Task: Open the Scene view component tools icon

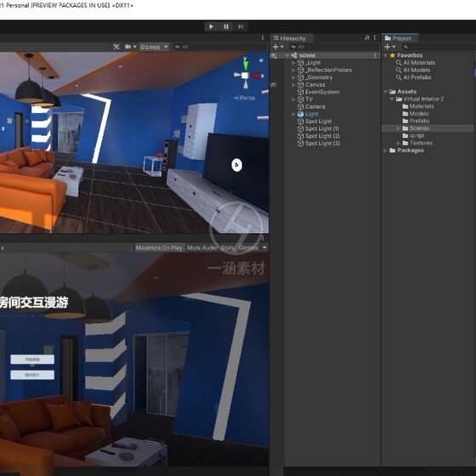Action: [116, 47]
